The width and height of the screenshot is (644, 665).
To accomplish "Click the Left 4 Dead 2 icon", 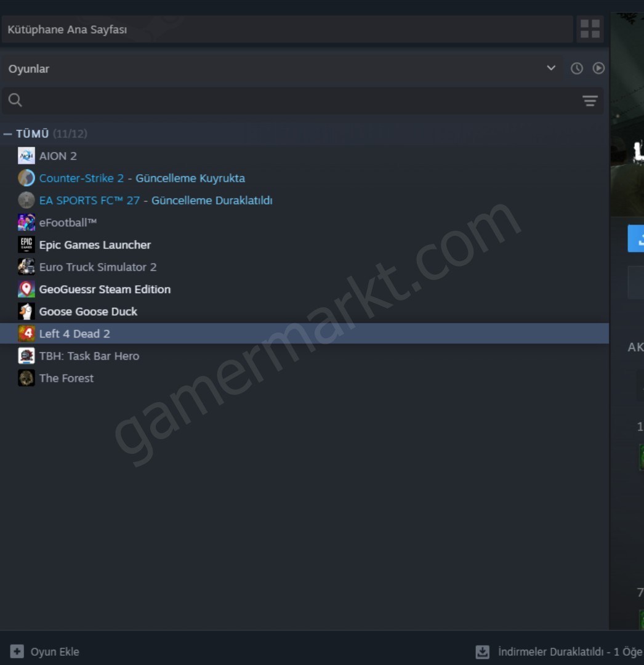I will click(x=26, y=334).
